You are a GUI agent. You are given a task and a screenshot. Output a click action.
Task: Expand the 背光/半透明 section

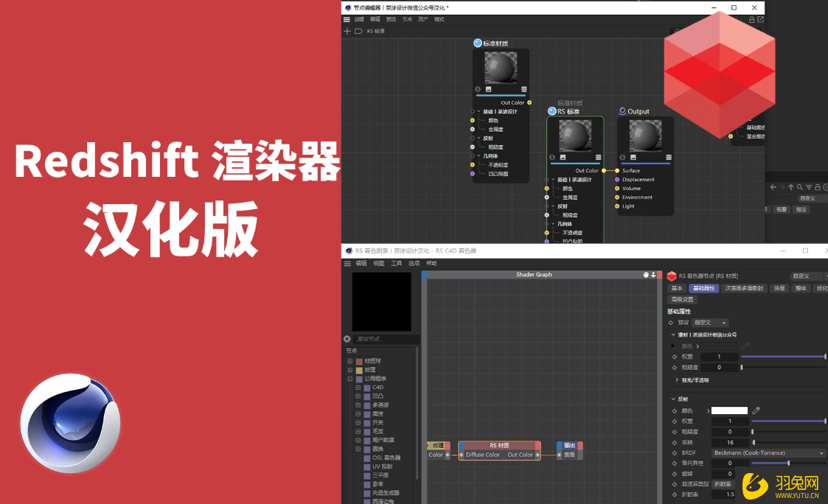[x=677, y=380]
